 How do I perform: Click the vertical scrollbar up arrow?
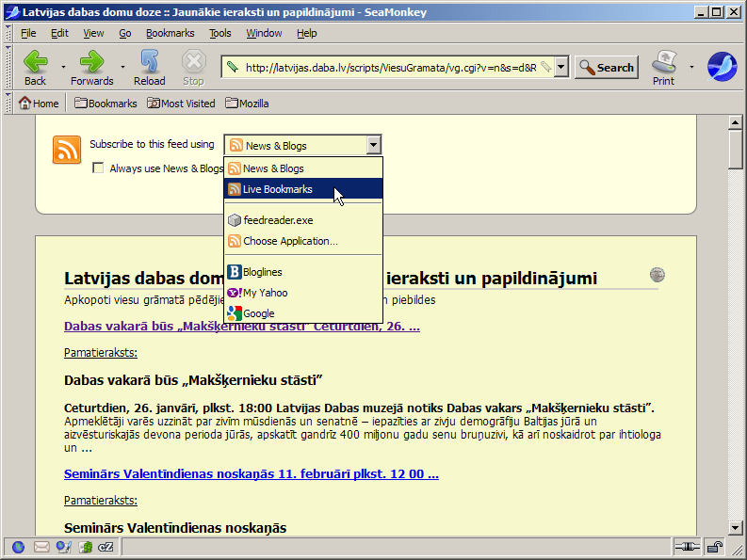coord(735,123)
